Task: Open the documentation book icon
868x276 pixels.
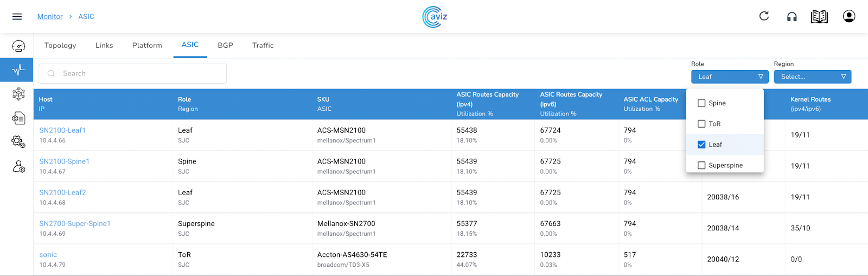Action: pos(819,17)
